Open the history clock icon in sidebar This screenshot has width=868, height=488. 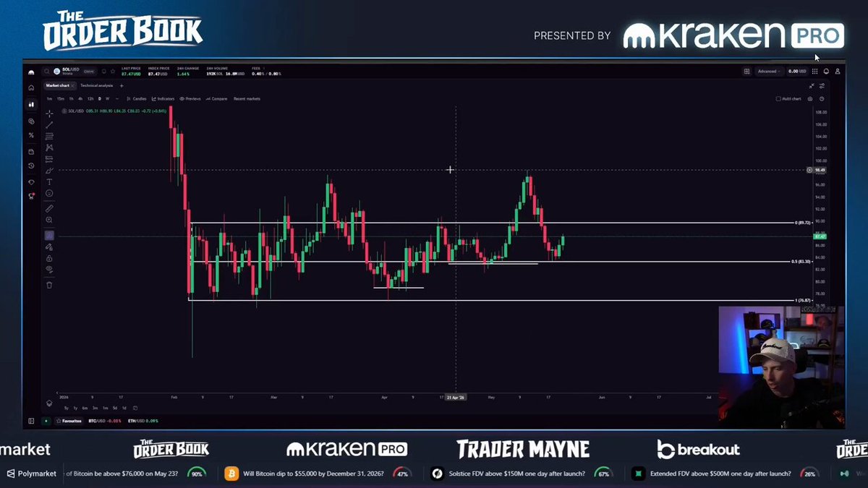pos(31,166)
